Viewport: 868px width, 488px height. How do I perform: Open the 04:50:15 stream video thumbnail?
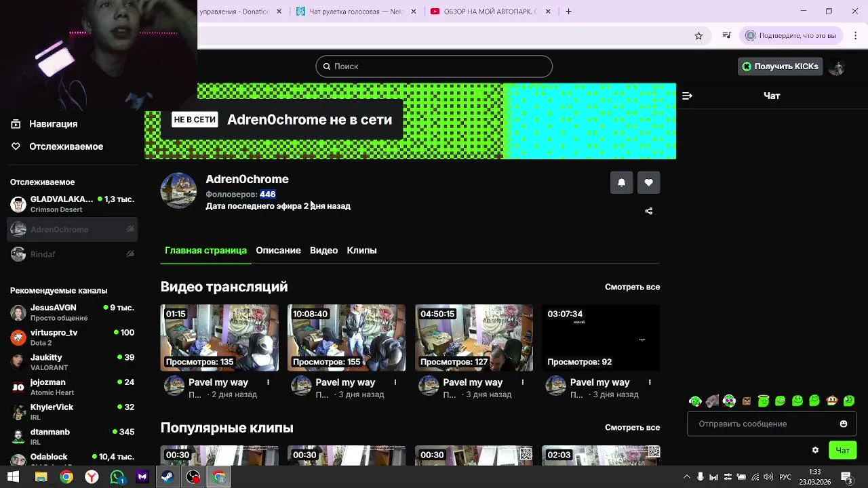(474, 338)
